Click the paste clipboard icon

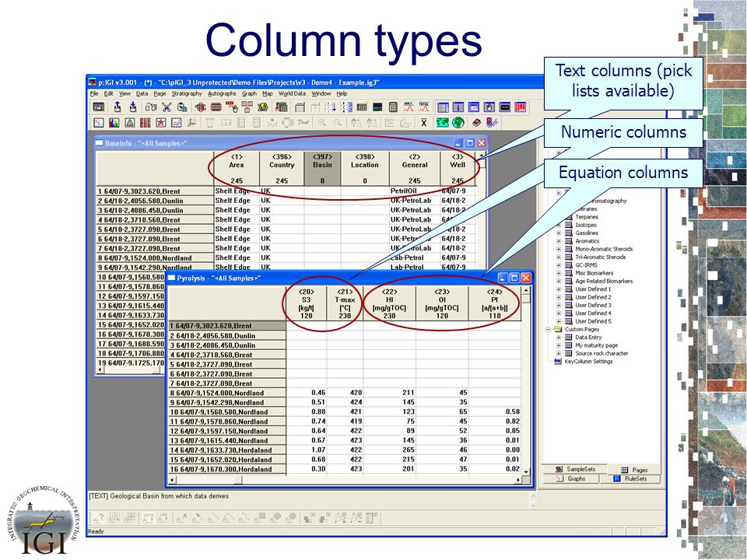coord(182,107)
